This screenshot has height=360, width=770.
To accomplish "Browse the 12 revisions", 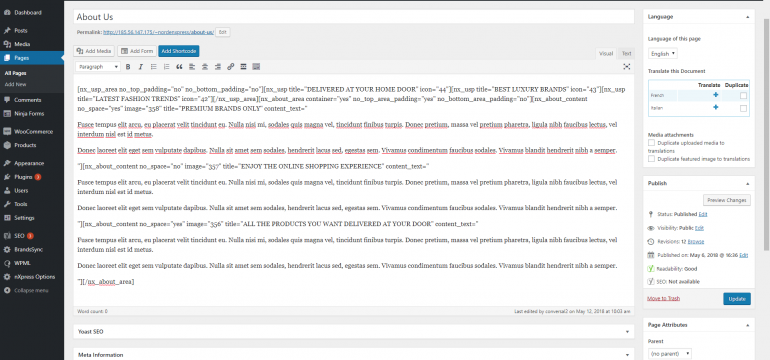I will pos(696,242).
